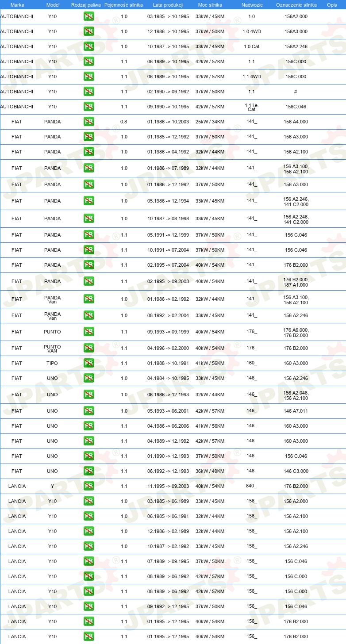Click the date cell 05.1991 -> 12.1999
This screenshot has width=346, height=644.
pyautogui.click(x=168, y=235)
